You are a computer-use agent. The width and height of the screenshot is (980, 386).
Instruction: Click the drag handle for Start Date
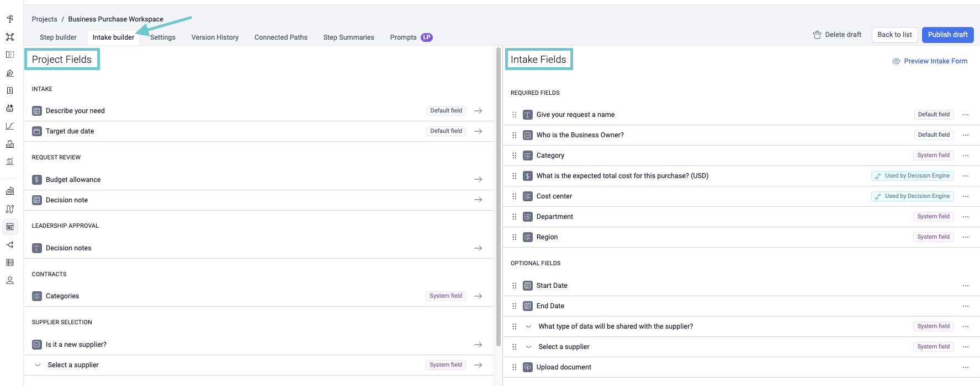(x=514, y=286)
